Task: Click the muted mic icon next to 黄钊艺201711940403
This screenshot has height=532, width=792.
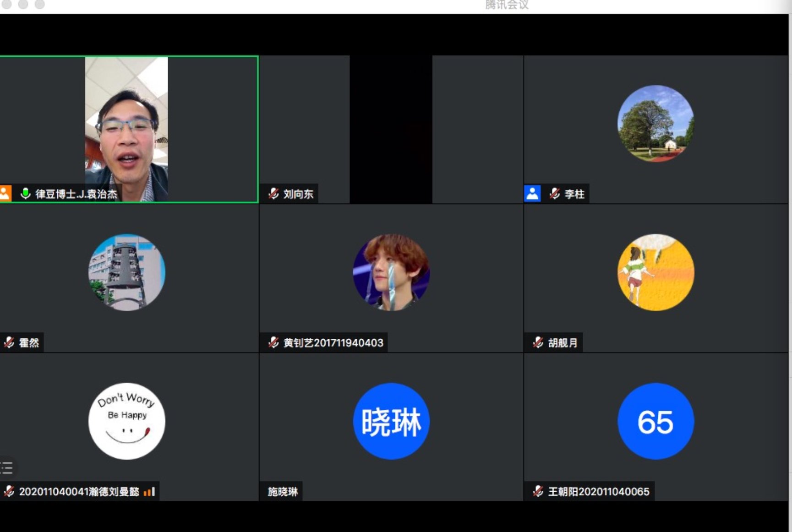Action: coord(273,342)
